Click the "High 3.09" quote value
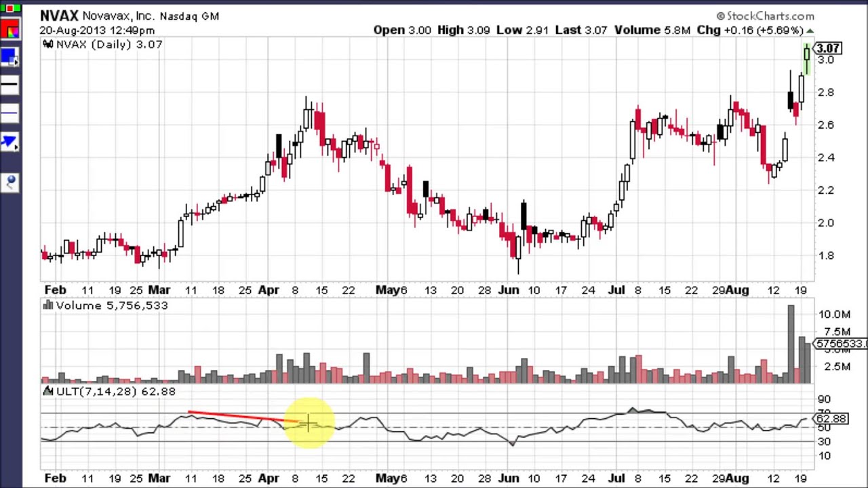The image size is (868, 488). click(x=463, y=30)
